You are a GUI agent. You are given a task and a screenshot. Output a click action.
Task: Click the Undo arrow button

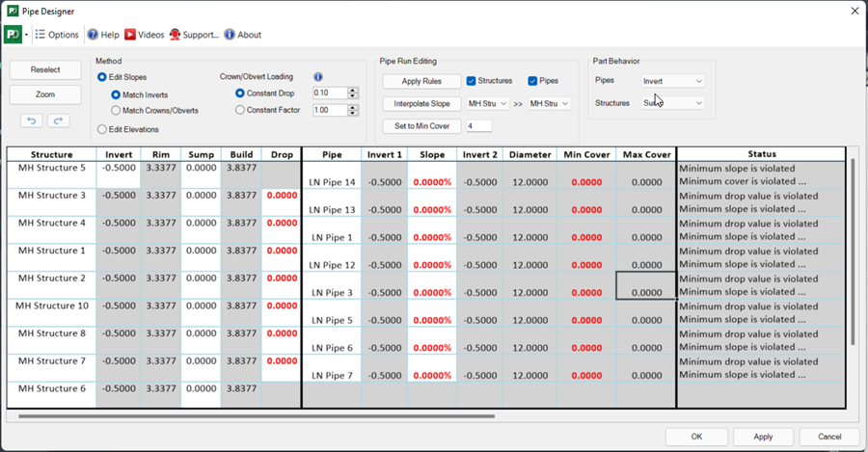32,120
